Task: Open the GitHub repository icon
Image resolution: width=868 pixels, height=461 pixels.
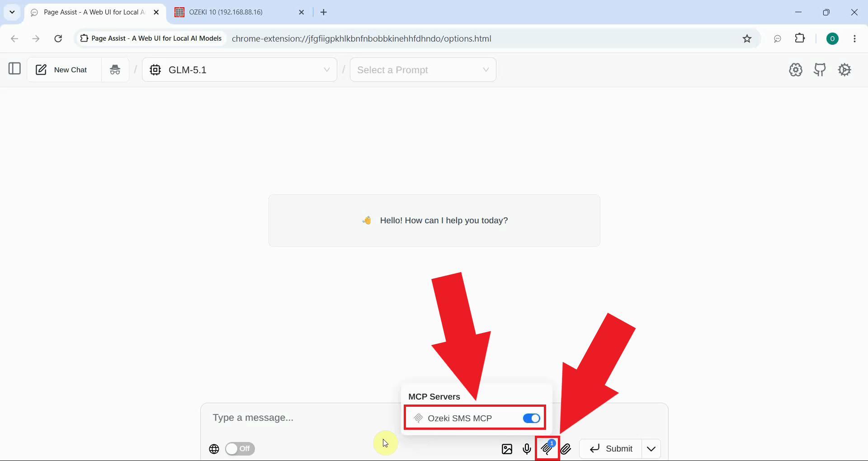Action: [820, 70]
